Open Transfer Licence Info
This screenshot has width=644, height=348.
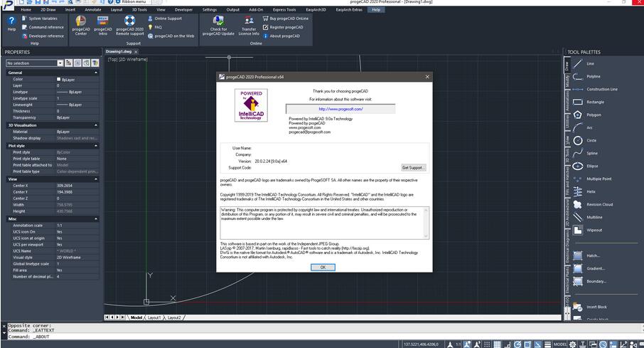249,26
